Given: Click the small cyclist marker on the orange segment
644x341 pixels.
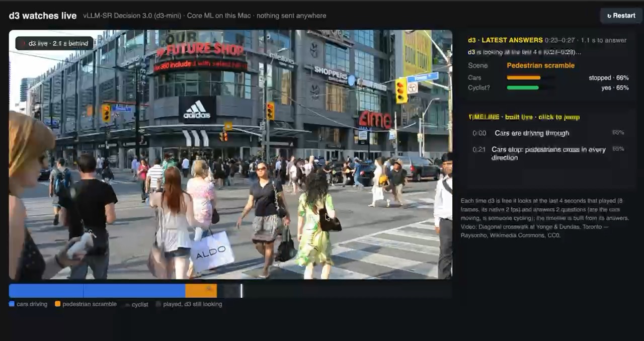Looking at the screenshot, I should (x=209, y=288).
